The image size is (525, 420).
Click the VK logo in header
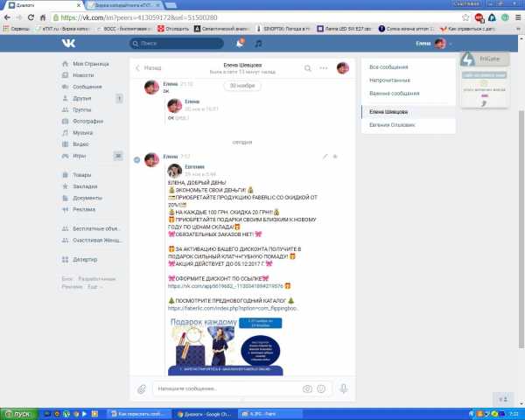(68, 43)
